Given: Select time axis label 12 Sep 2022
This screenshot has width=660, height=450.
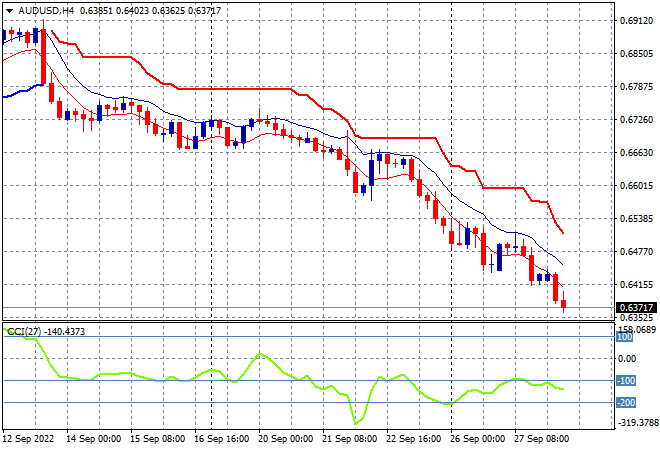Looking at the screenshot, I should click(29, 439).
